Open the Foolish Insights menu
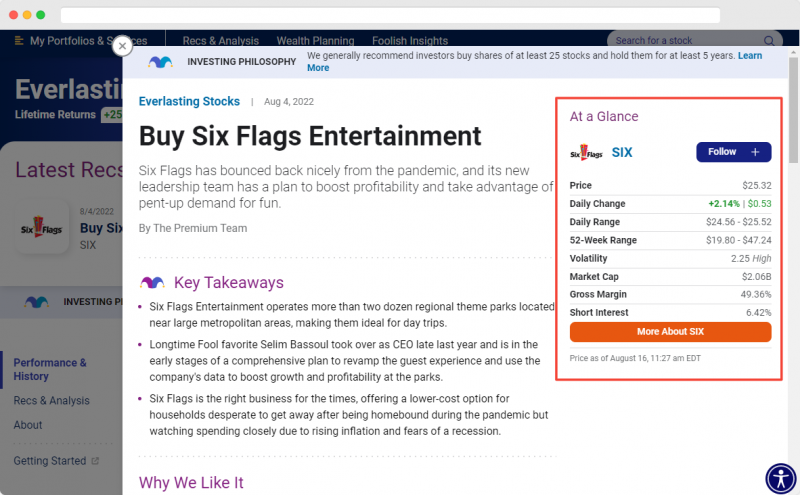This screenshot has width=800, height=495. (410, 41)
